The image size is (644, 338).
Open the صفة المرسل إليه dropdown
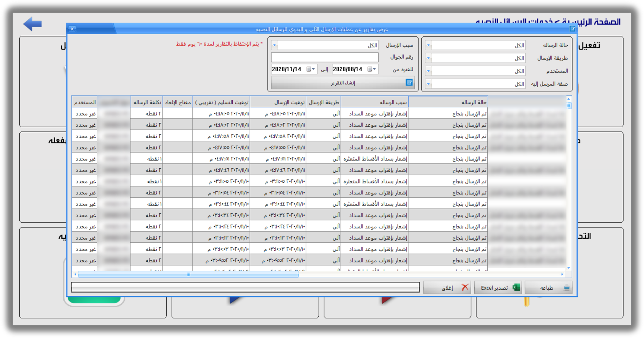428,84
